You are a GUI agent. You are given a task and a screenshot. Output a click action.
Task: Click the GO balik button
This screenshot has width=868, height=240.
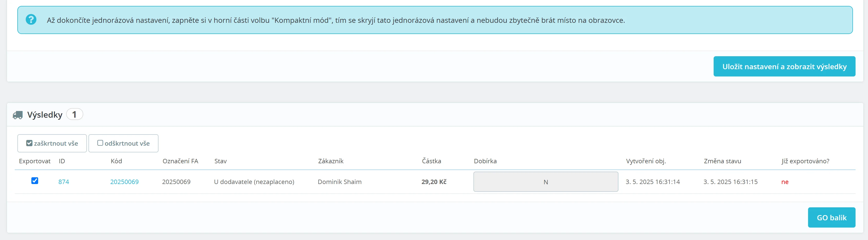(831, 217)
